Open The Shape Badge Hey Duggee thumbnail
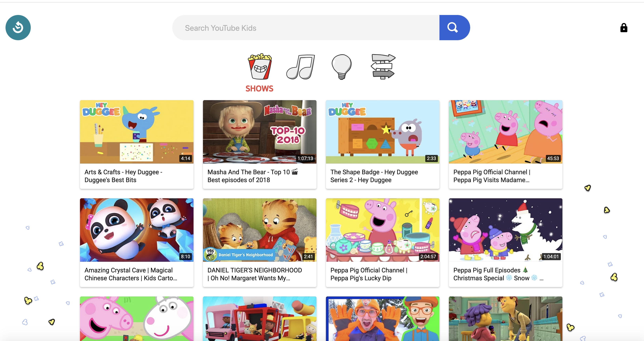The image size is (644, 341). click(x=382, y=132)
